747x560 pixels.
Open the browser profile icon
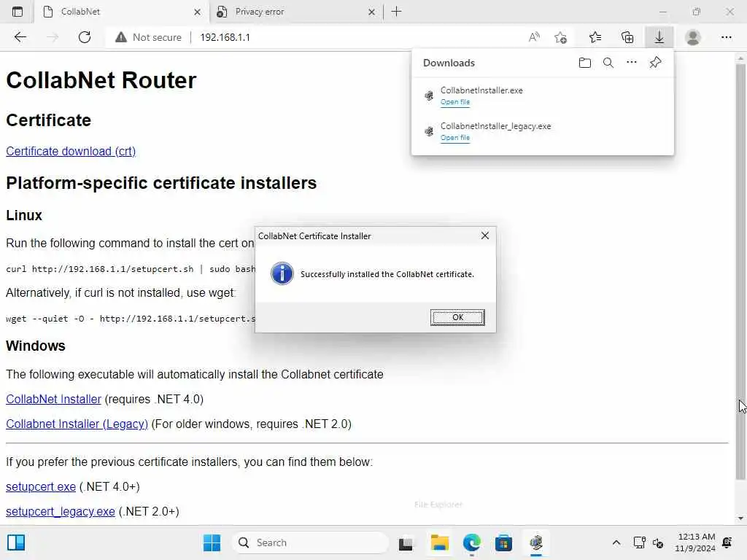693,37
